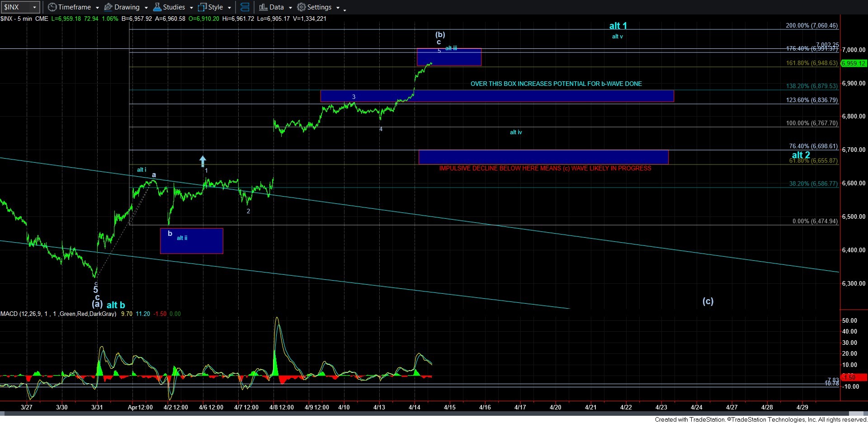868x423 pixels.
Task: Click inside the $INX symbol input field
Action: click(x=16, y=7)
